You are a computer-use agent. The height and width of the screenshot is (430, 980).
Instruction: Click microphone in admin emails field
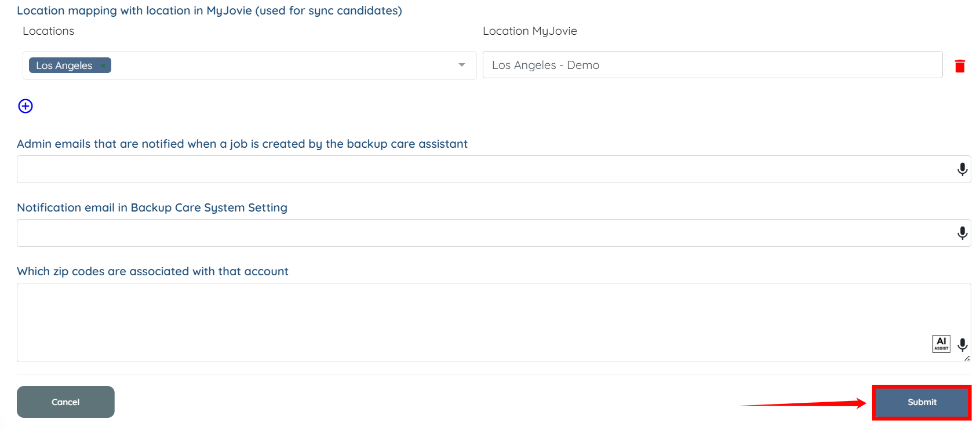point(962,169)
